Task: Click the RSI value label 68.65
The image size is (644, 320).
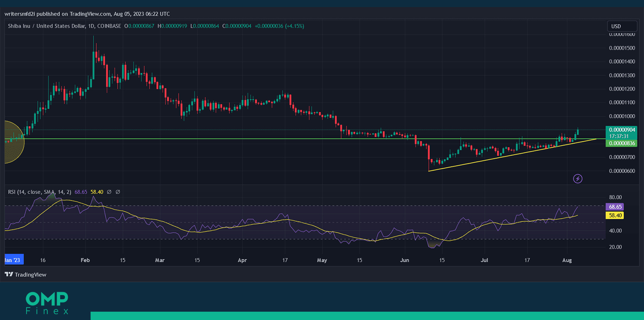Action: coord(615,207)
